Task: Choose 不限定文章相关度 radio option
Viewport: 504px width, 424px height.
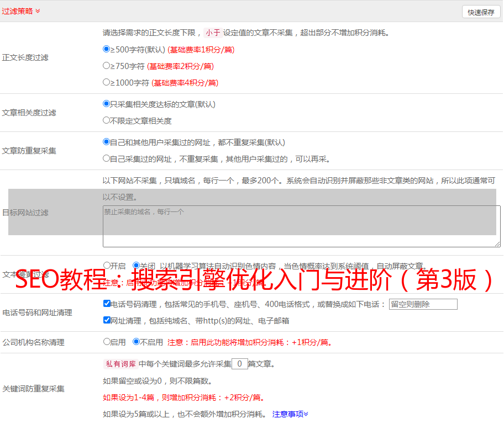Action: [107, 120]
